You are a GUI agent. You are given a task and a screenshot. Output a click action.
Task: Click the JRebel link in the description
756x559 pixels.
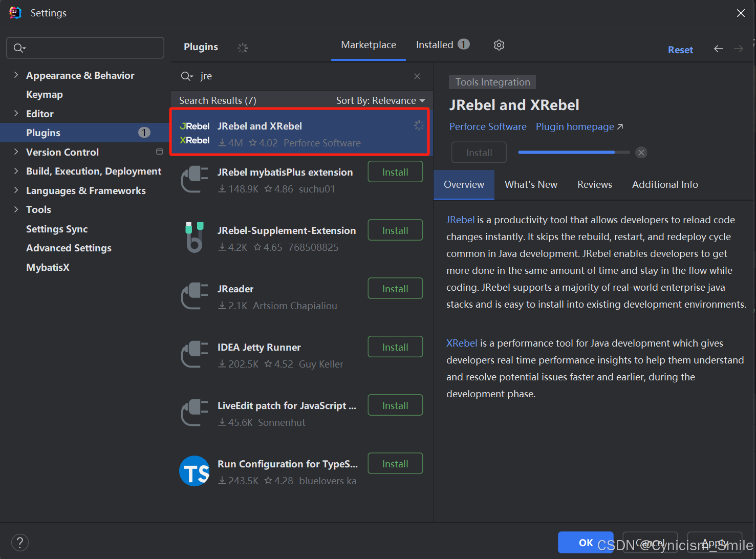click(x=460, y=220)
